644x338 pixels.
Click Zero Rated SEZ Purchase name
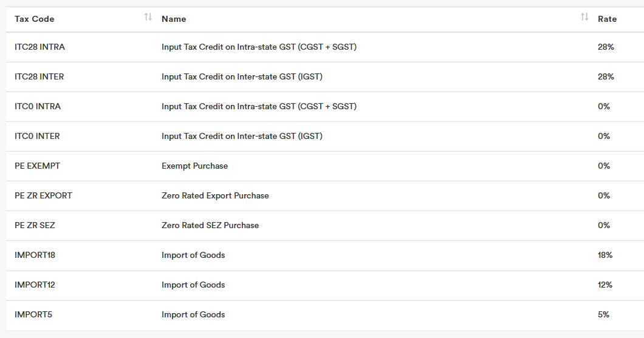click(210, 225)
